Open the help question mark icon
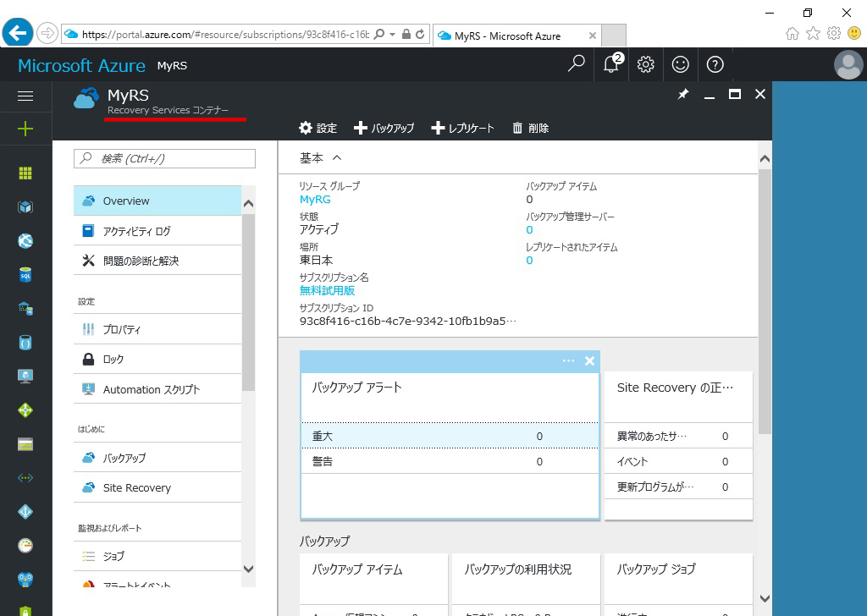 coord(715,64)
